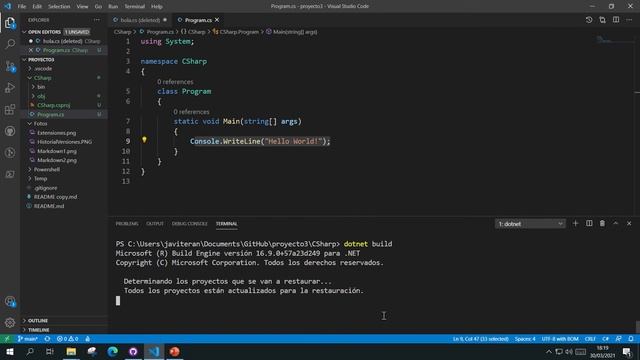Click C# language mode indicator

tap(605, 339)
